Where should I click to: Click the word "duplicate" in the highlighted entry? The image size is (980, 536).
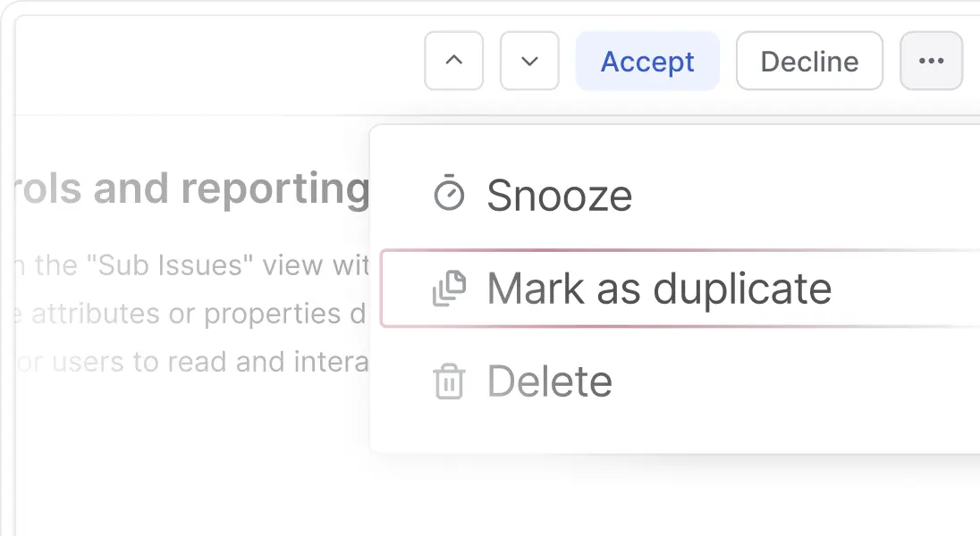pos(742,289)
